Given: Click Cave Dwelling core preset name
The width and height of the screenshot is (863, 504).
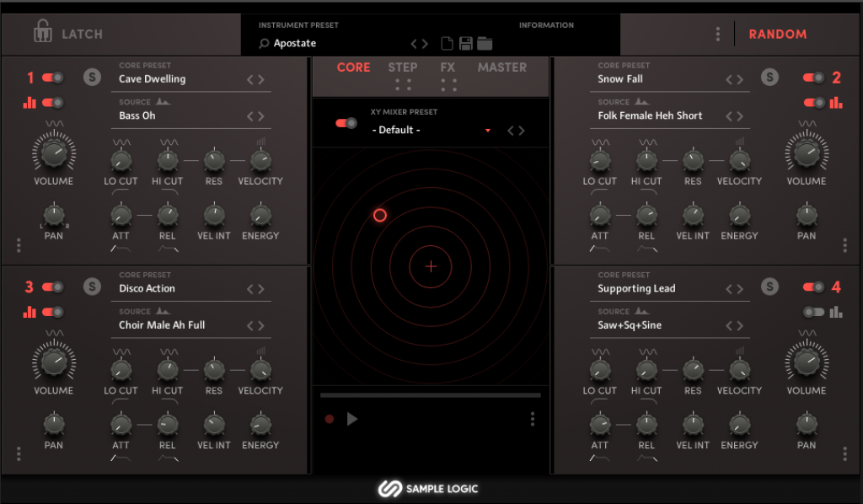Looking at the screenshot, I should (x=152, y=78).
